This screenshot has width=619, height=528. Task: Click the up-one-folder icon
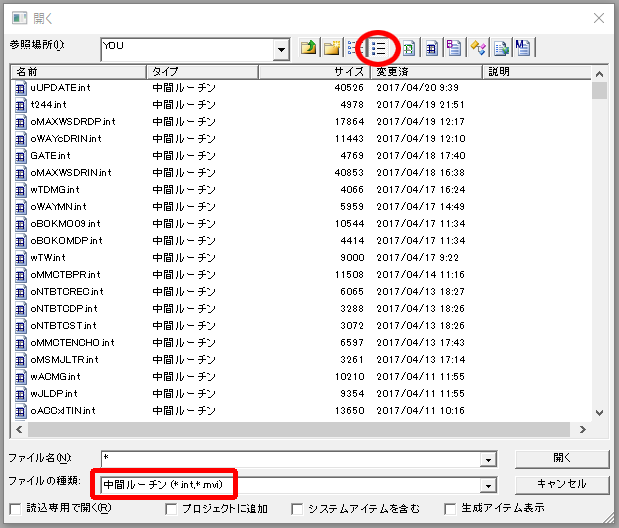[310, 47]
